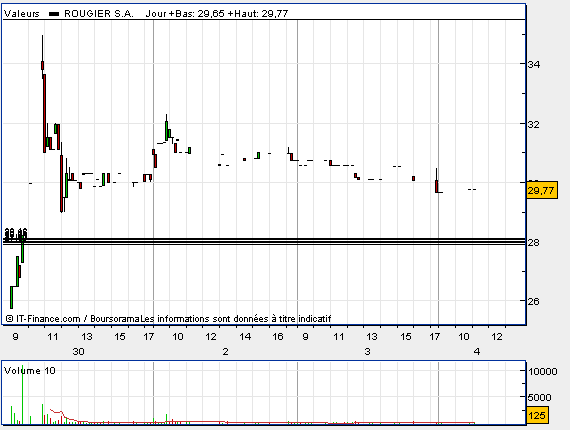Image resolution: width=570 pixels, height=430 pixels.
Task: Click the date label 3 below axis
Action: (368, 351)
